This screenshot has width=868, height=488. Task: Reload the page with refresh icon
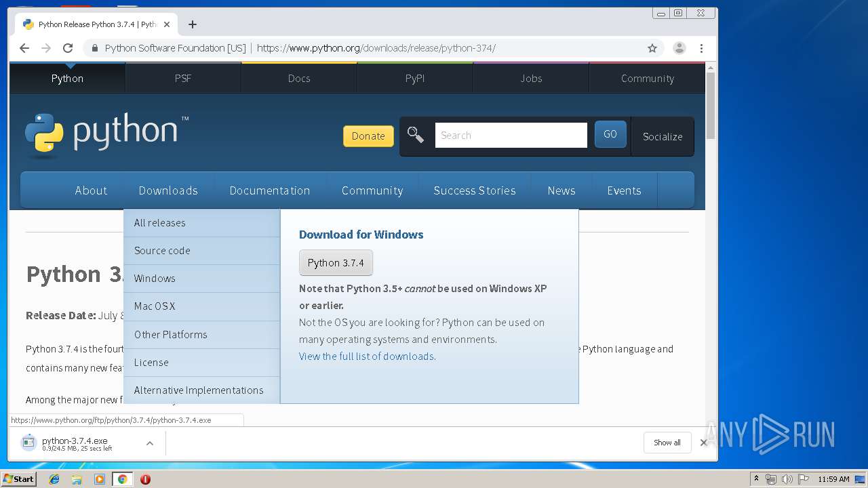tap(68, 48)
